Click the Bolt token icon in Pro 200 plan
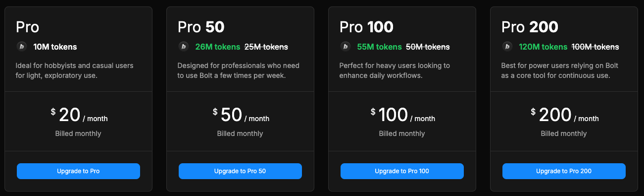 (x=507, y=47)
